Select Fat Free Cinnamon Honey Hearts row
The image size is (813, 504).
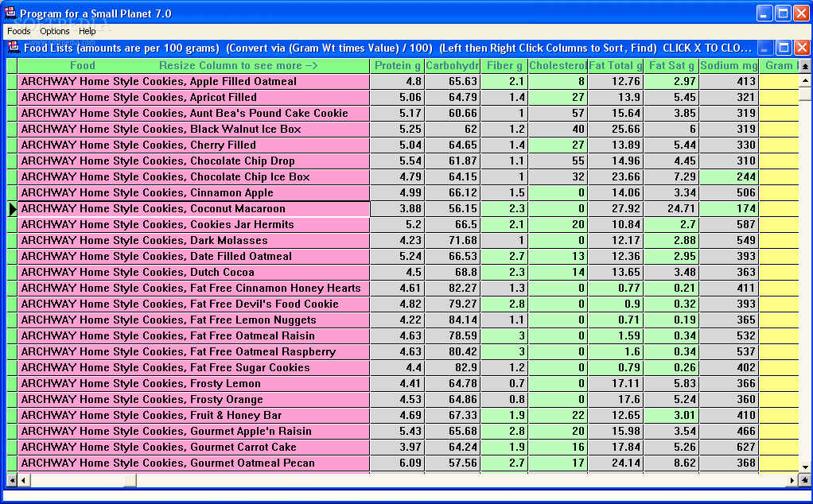pyautogui.click(x=194, y=288)
